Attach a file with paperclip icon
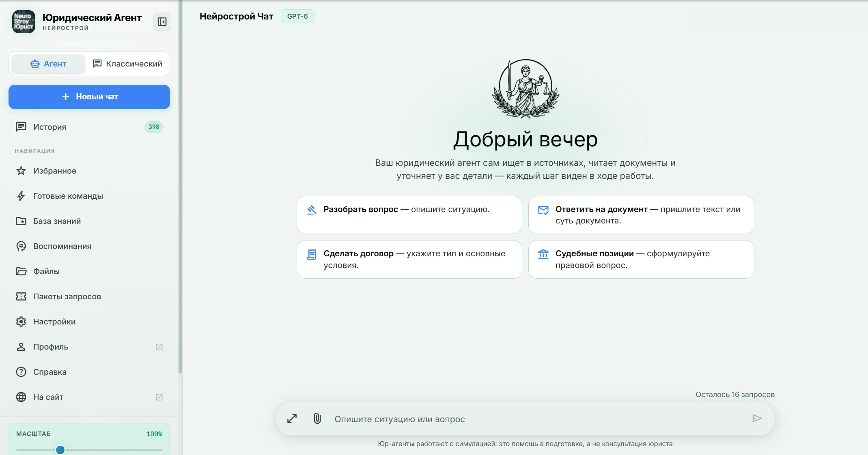Screen dimensions: 868x455 [x=317, y=419]
